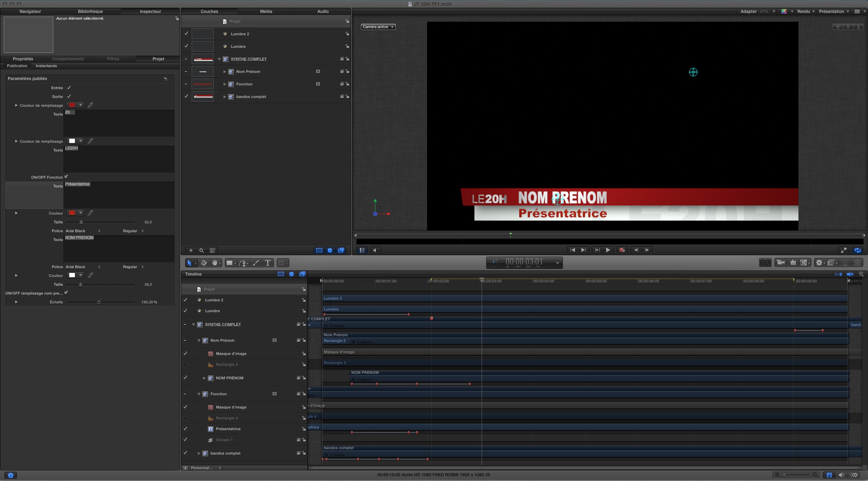The width and height of the screenshot is (868, 481).
Task: Enter full screen player mode
Action: pyautogui.click(x=843, y=250)
